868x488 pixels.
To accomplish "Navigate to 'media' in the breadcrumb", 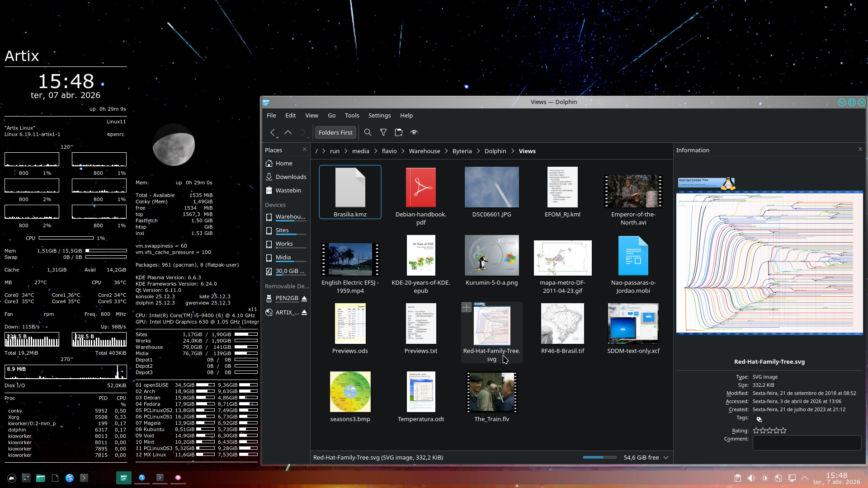I will click(x=361, y=151).
